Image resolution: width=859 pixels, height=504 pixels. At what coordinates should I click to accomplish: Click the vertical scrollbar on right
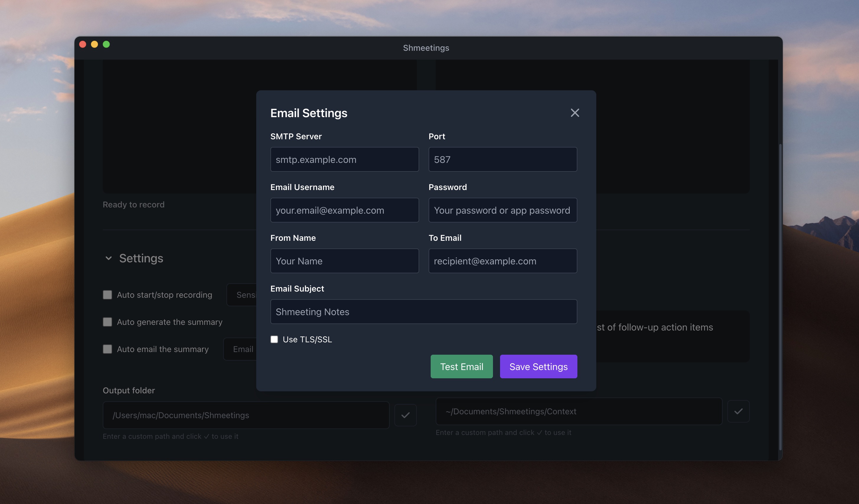coord(780,297)
